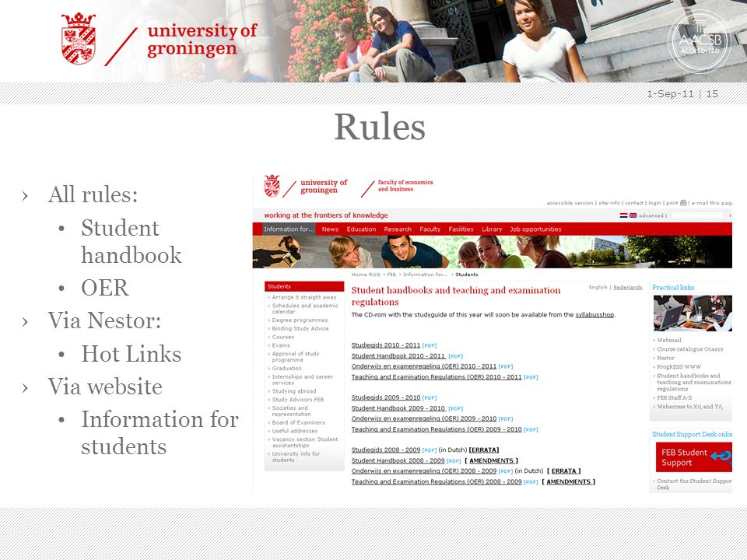
Task: Open Webaccess to X:\ and Y:\ link
Action: tap(689, 407)
